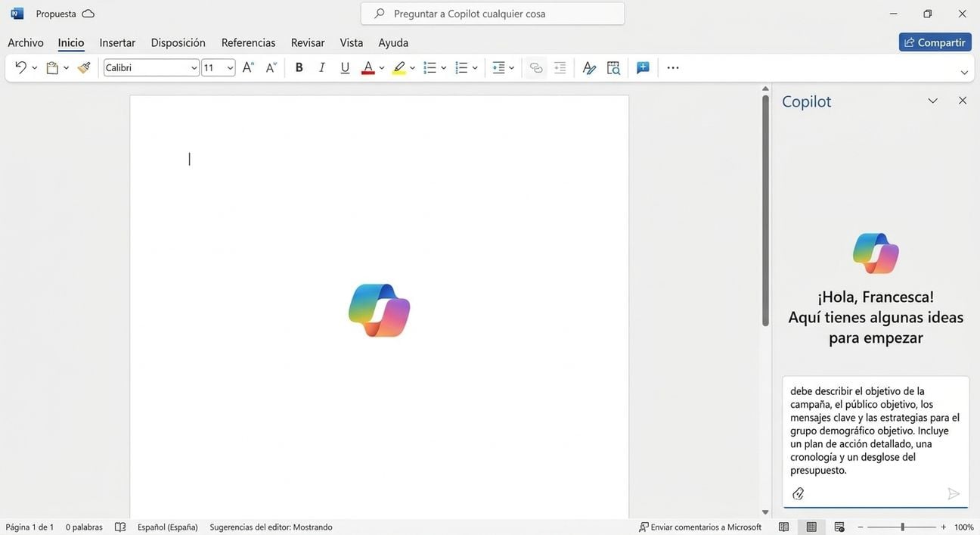This screenshot has height=535, width=980.
Task: Click the cloud saved status icon
Action: [x=88, y=14]
